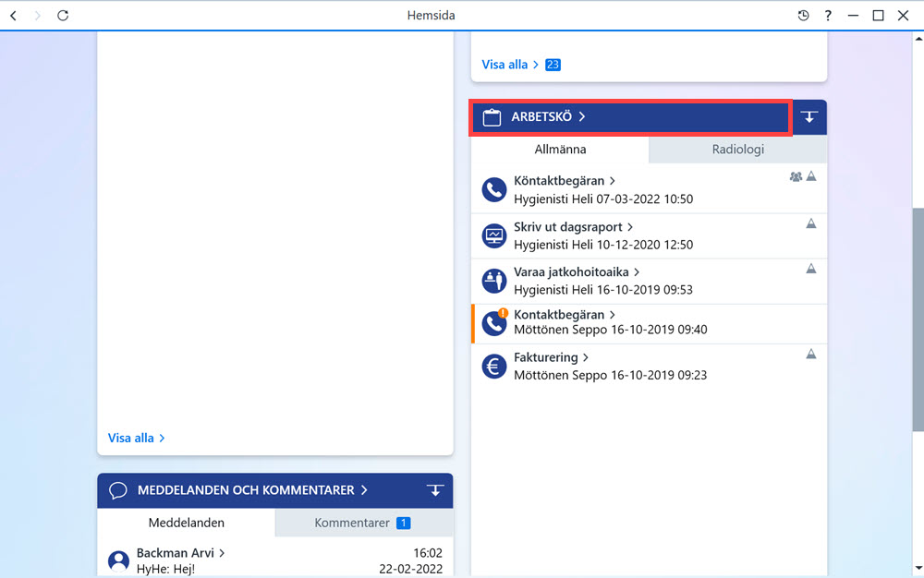
Task: Open Varaa jatkohoitoaika task
Action: pyautogui.click(x=577, y=272)
